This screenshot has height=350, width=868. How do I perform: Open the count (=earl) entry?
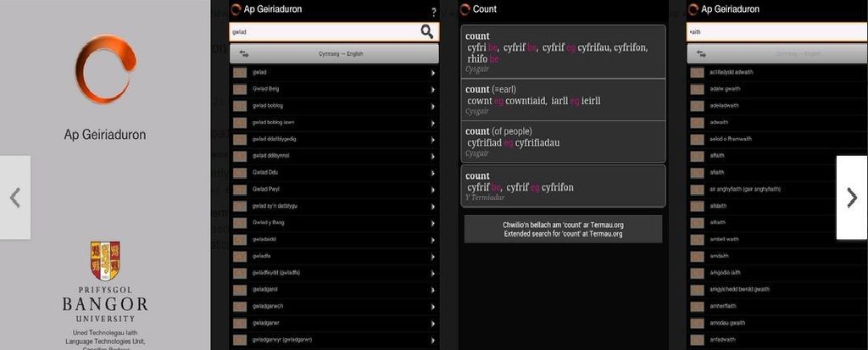563,100
